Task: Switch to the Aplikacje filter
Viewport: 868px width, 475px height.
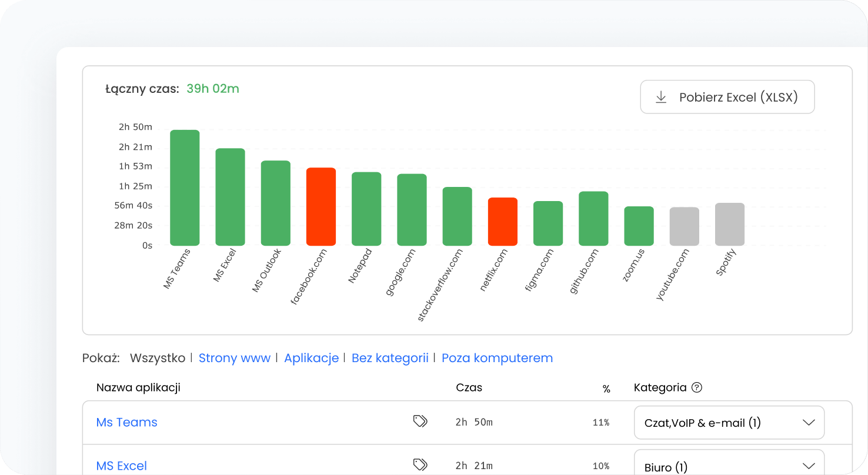Action: pos(311,358)
